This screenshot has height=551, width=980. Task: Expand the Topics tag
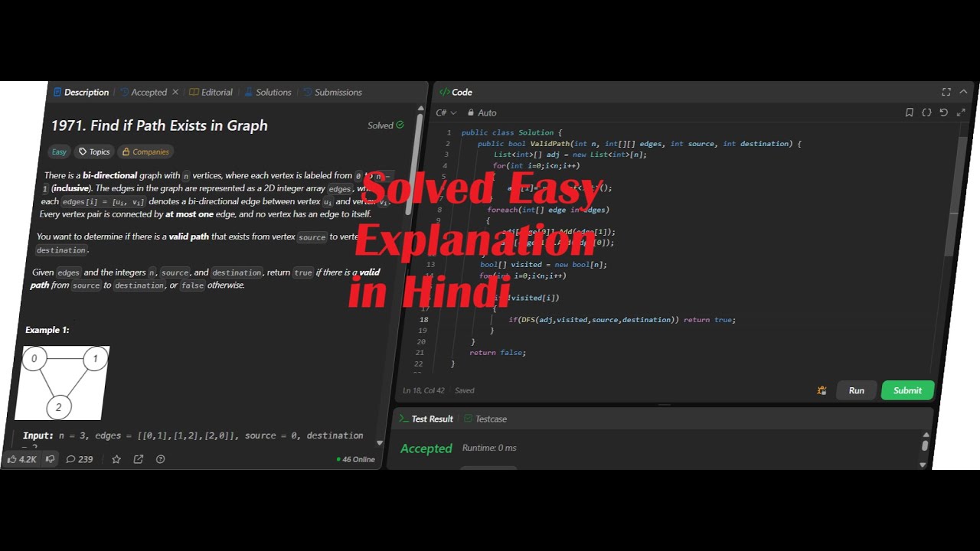point(95,152)
